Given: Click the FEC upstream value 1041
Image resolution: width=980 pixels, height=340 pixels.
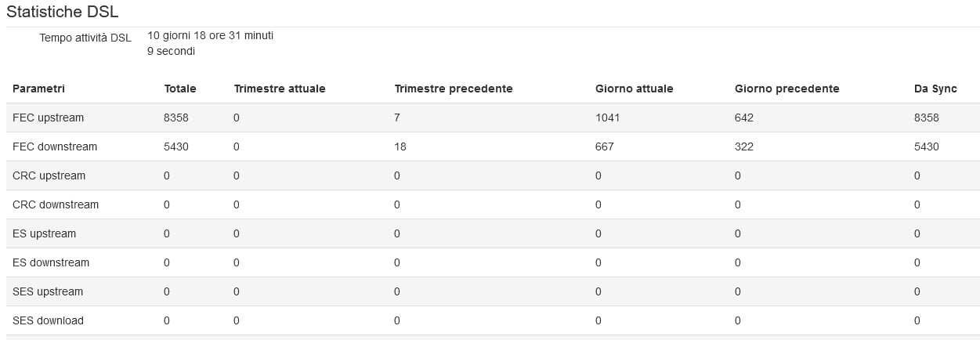Looking at the screenshot, I should (x=607, y=118).
